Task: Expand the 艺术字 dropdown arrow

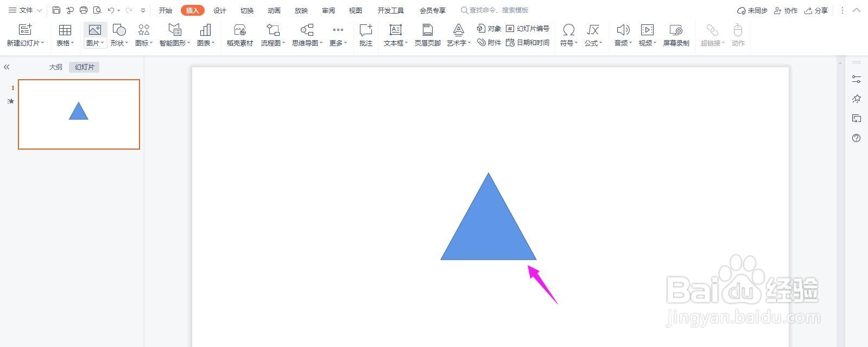Action: tap(469, 43)
